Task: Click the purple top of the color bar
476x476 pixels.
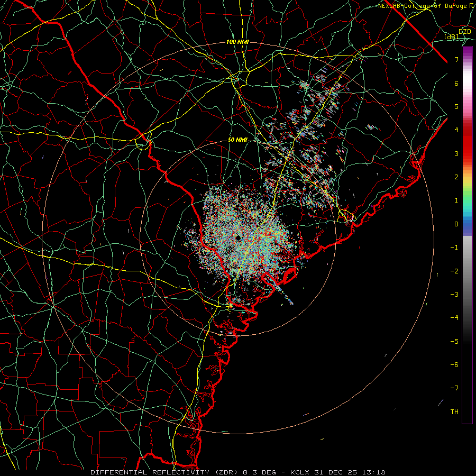Action: (x=467, y=52)
